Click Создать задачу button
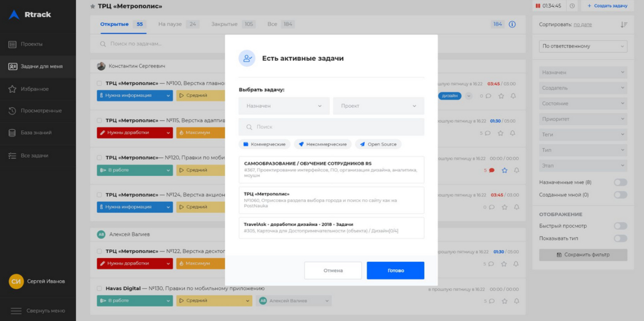The height and width of the screenshot is (321, 644). (x=608, y=6)
